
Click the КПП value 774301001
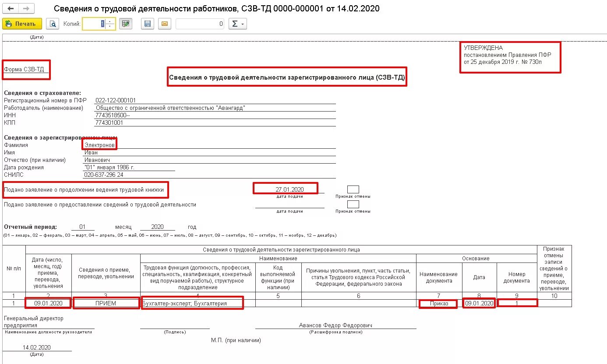pyautogui.click(x=109, y=122)
